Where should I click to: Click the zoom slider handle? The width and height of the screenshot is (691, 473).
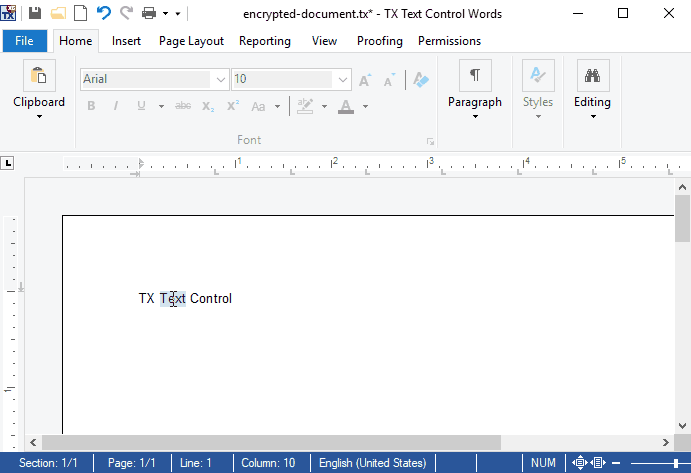point(676,463)
